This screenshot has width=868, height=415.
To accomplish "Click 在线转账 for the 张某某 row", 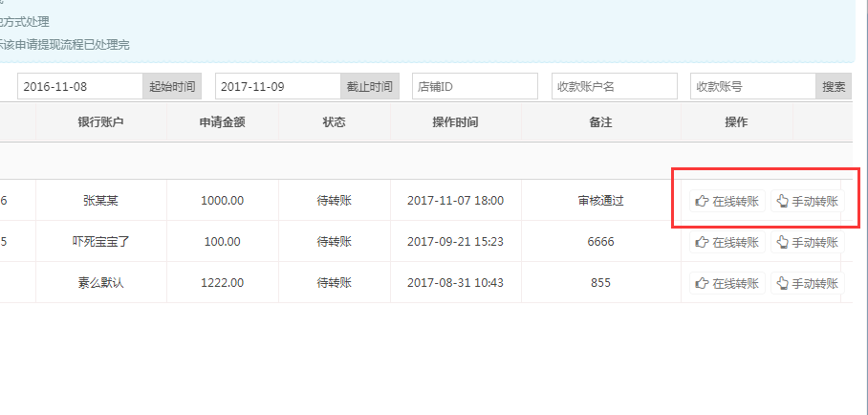I will tap(727, 201).
